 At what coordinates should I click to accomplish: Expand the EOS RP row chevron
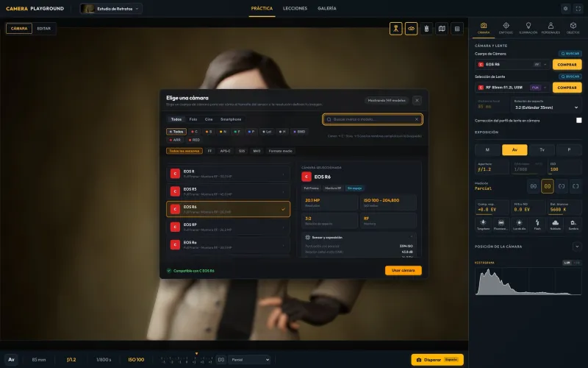(x=283, y=227)
